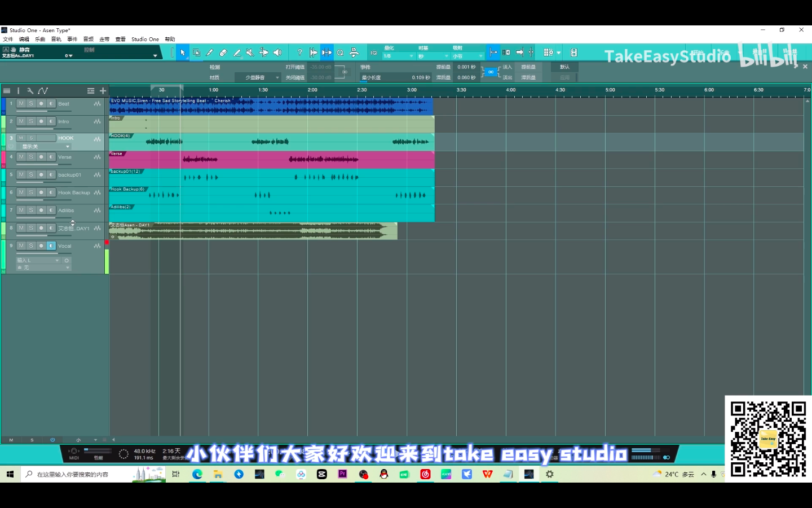
Task: Click the 默认 default button
Action: click(564, 67)
